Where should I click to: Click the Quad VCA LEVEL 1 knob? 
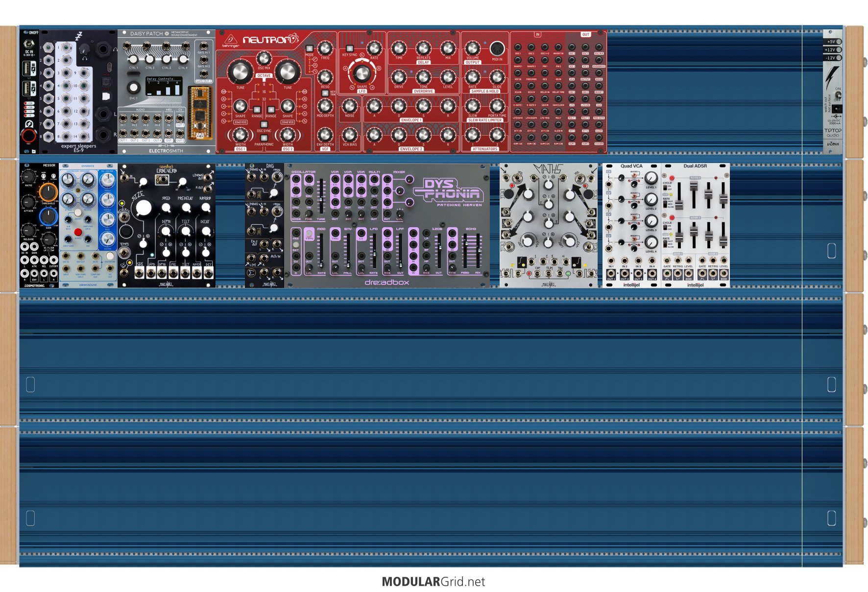pyautogui.click(x=651, y=178)
